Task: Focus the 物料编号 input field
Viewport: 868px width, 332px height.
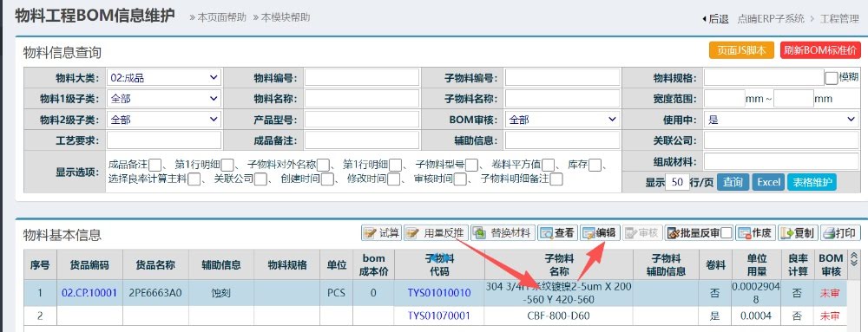Action: [361, 78]
